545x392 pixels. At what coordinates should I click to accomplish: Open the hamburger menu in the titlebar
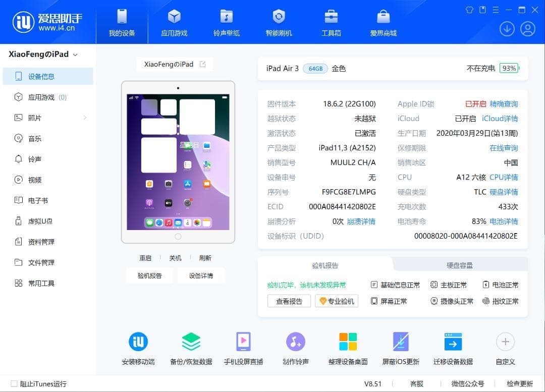pos(495,10)
